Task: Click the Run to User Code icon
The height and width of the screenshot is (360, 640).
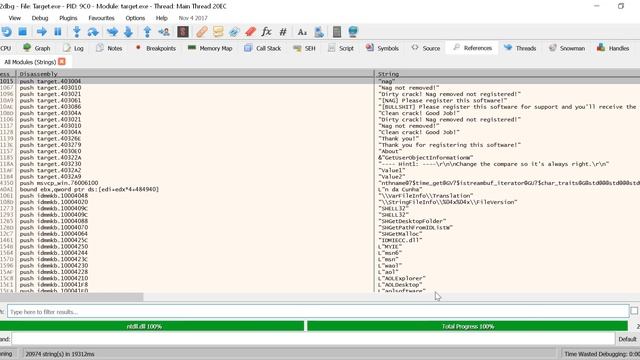Action: point(164,31)
